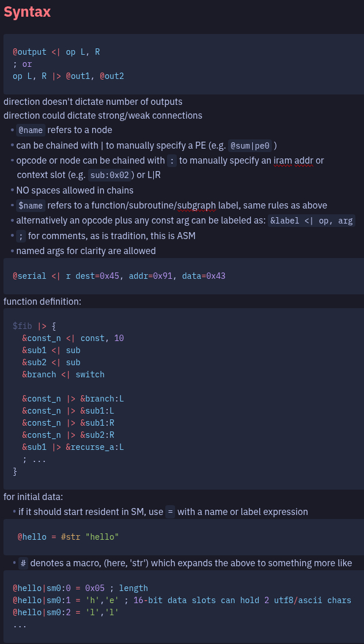
Task: Click the "&sub1 |> &recurse_a:L" code line
Action: pyautogui.click(x=73, y=447)
